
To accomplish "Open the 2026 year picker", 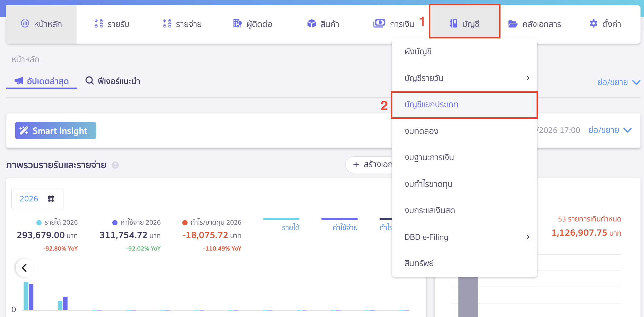I will (x=37, y=199).
